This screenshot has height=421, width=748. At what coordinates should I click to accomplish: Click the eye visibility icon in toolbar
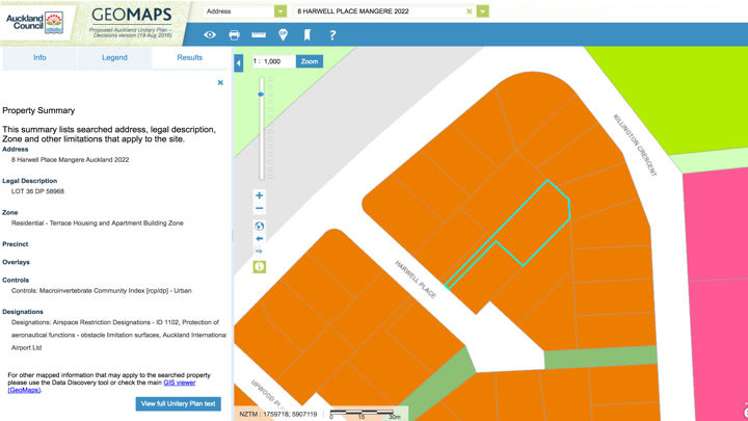pos(209,35)
